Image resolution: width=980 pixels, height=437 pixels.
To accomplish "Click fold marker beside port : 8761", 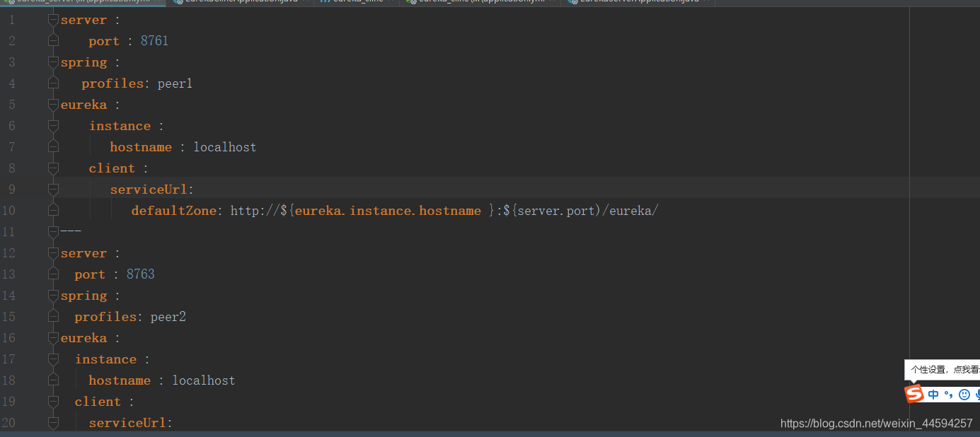I will 53,41.
